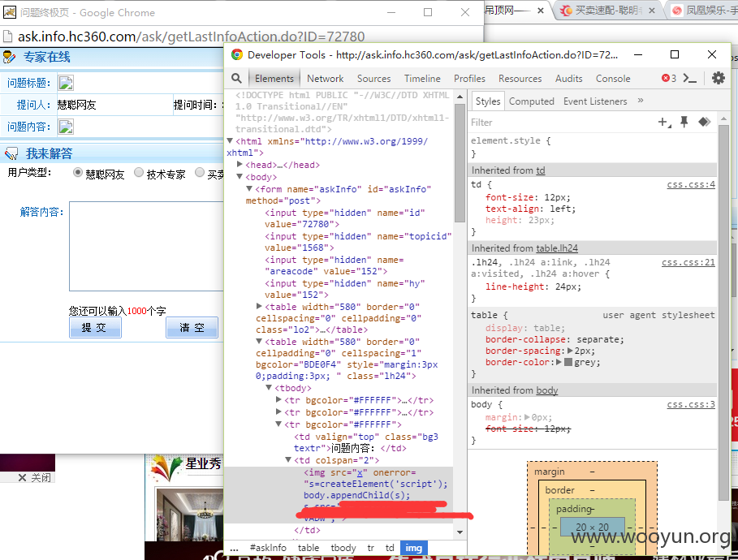Viewport: 738px width, 560px height.
Task: Collapse the table class lh24 node
Action: (x=259, y=341)
